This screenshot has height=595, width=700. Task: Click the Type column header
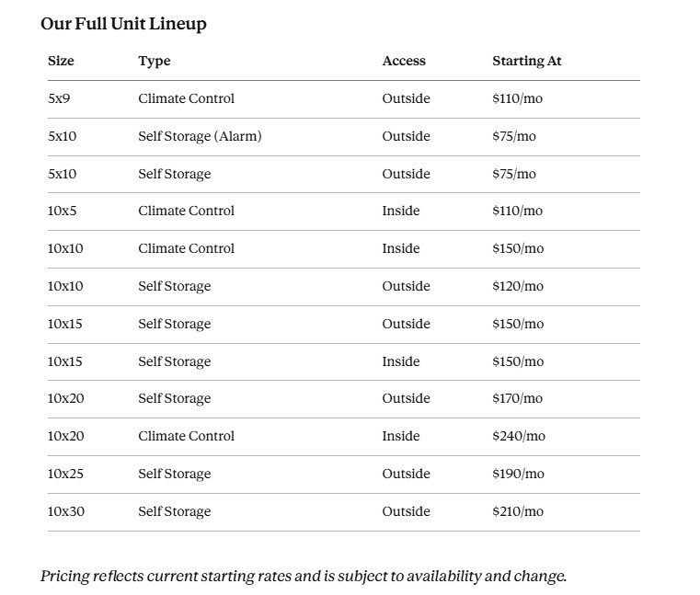[155, 61]
